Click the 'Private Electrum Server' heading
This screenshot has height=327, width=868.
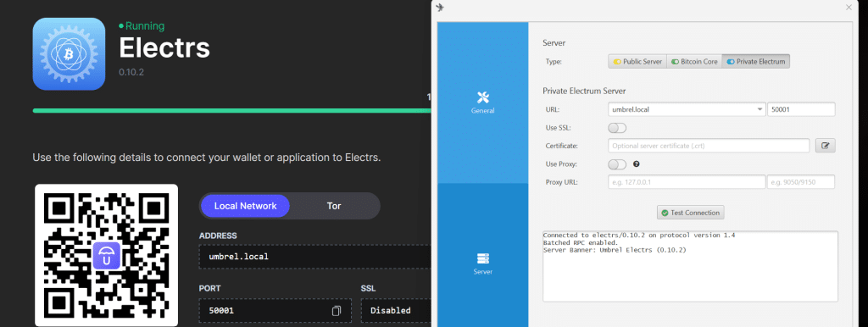584,91
